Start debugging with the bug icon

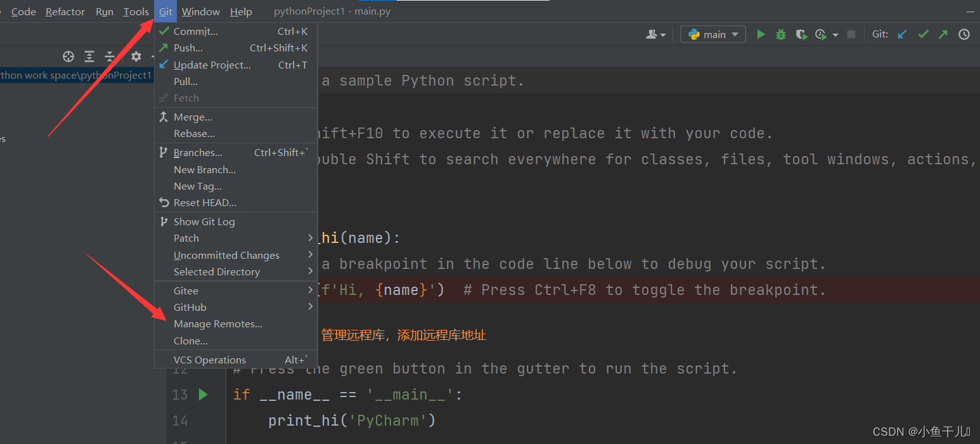tap(781, 34)
